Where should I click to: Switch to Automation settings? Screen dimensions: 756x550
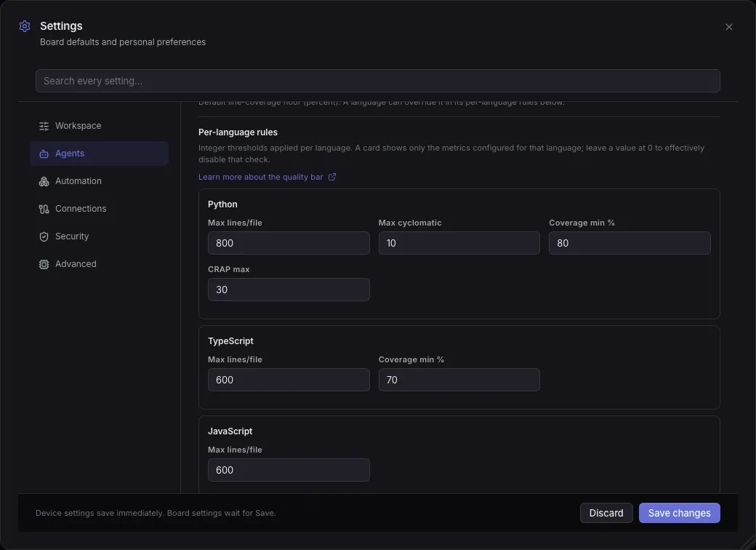click(100, 181)
